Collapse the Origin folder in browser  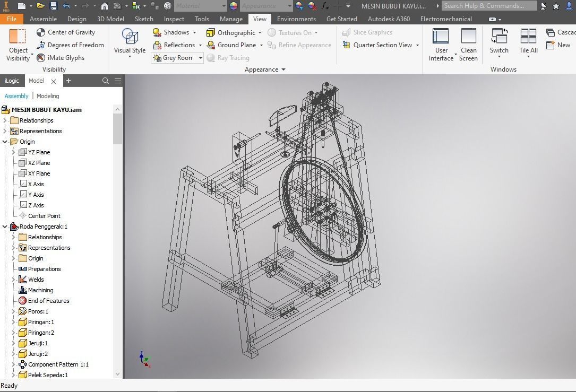click(5, 142)
